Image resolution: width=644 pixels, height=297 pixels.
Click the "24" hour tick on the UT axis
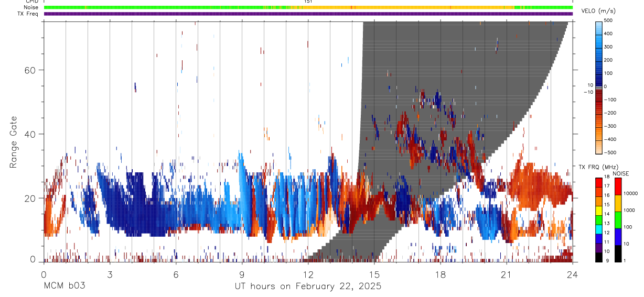click(x=573, y=274)
